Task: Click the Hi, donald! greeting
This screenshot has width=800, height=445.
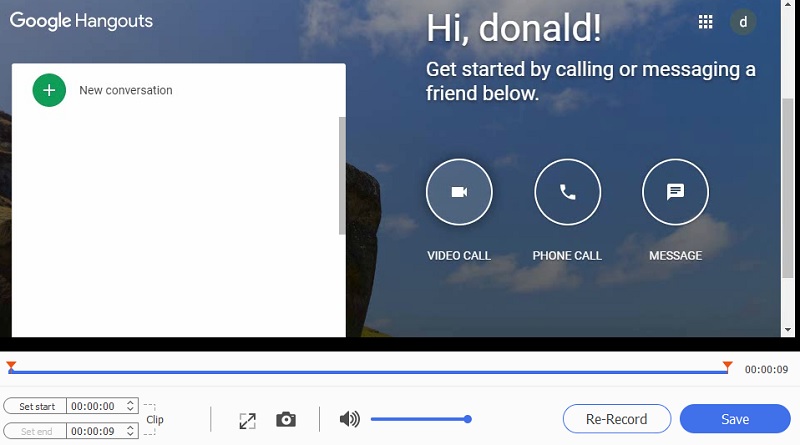Action: (514, 28)
